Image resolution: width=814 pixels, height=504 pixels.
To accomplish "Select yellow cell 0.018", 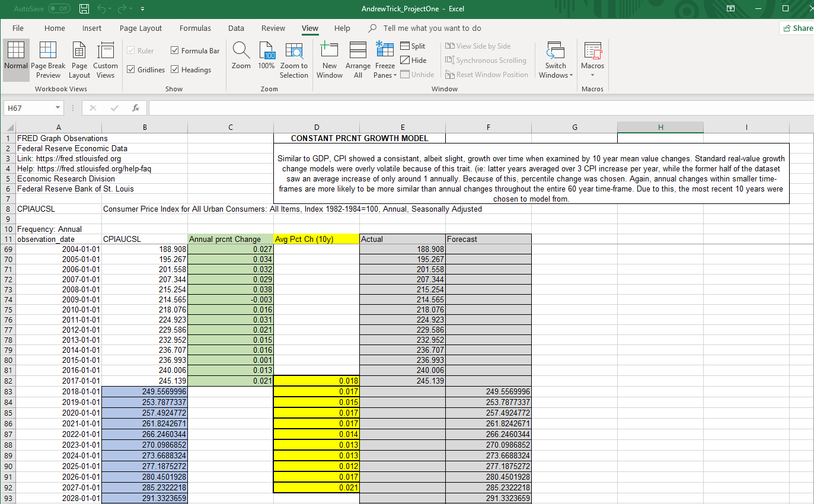I will (x=317, y=381).
